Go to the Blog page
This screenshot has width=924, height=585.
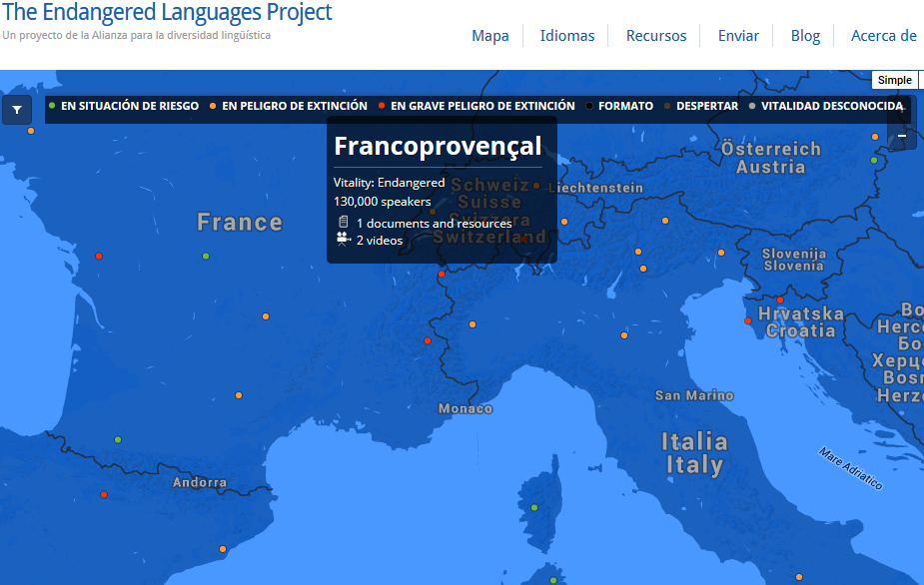805,36
